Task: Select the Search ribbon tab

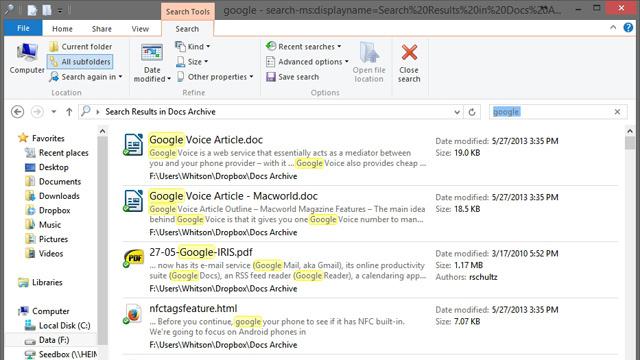Action: pos(187,29)
